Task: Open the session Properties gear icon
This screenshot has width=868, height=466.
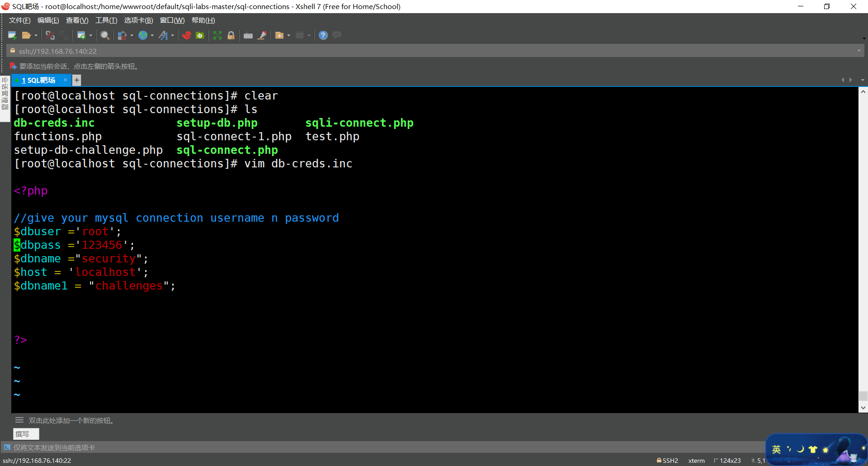Action: point(81,35)
